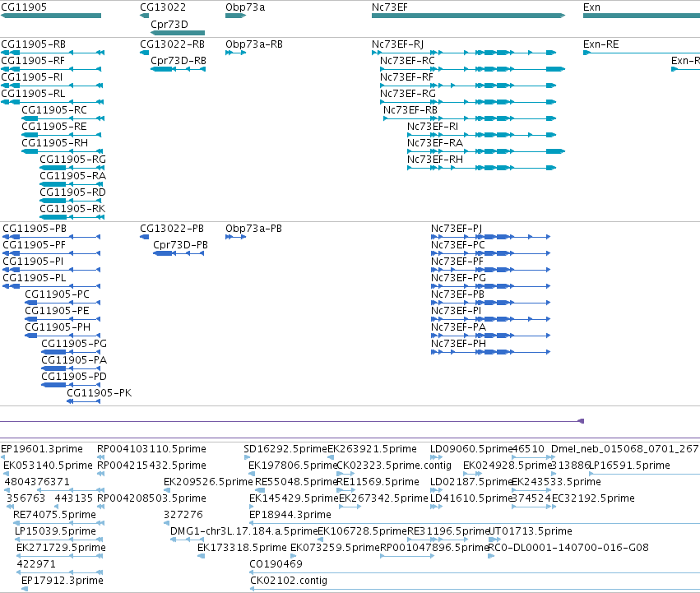700x593 pixels.
Task: Select transcript CG11905-RA
Action: pos(72,184)
